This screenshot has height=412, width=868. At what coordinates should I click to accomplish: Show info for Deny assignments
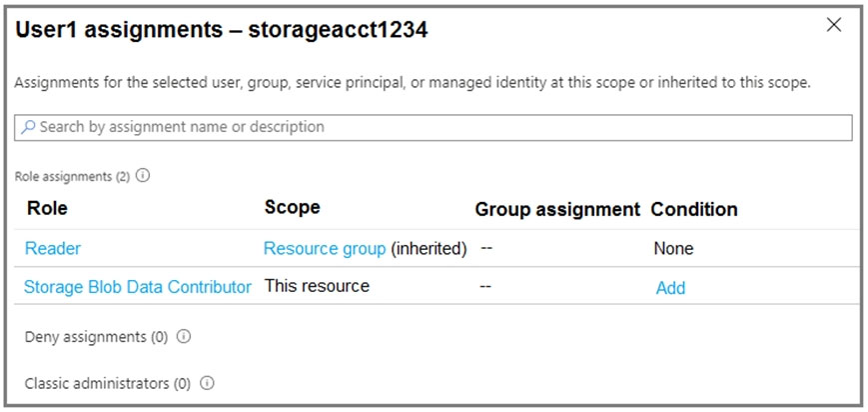pos(183,337)
